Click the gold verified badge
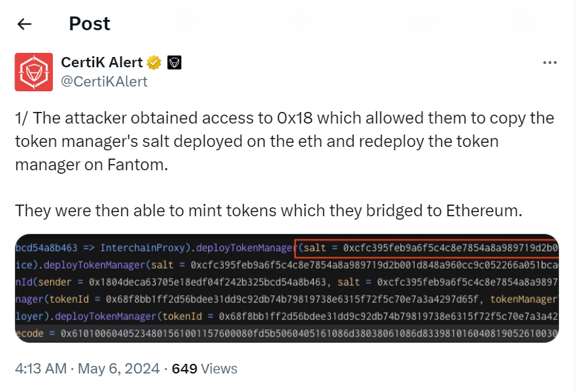 [154, 62]
